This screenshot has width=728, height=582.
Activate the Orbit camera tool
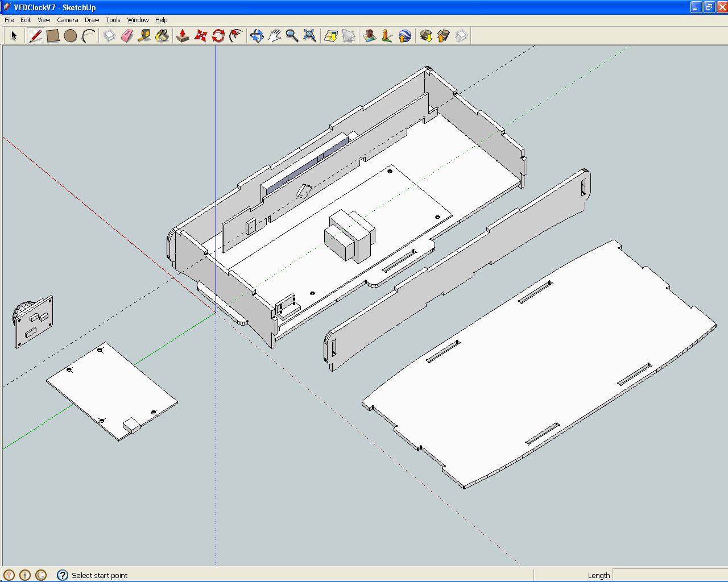point(257,36)
